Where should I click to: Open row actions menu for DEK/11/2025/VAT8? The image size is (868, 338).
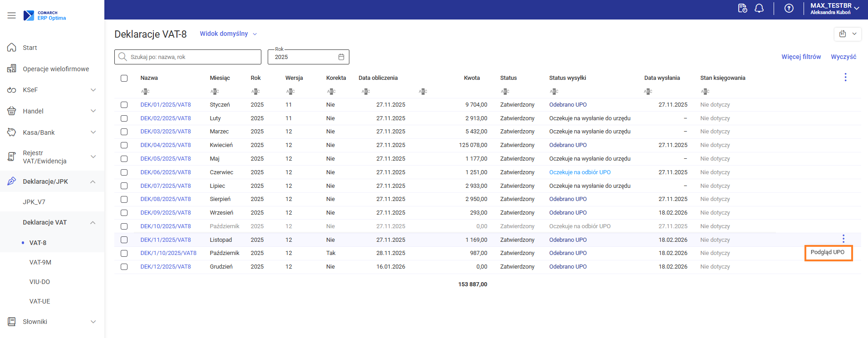coord(843,239)
